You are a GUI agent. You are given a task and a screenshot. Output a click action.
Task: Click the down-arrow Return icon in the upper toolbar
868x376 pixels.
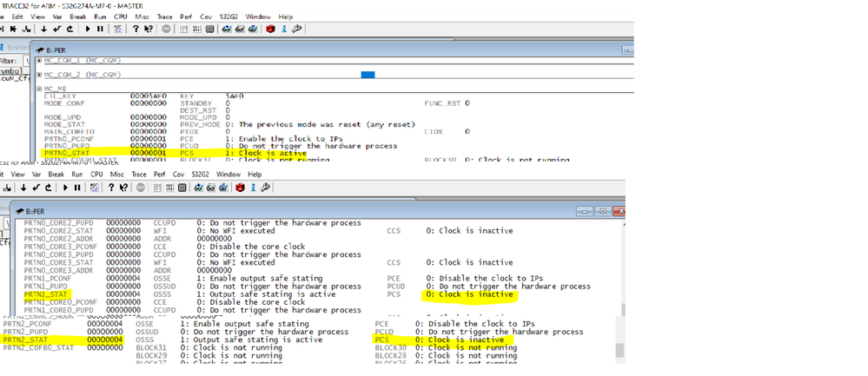pos(44,29)
